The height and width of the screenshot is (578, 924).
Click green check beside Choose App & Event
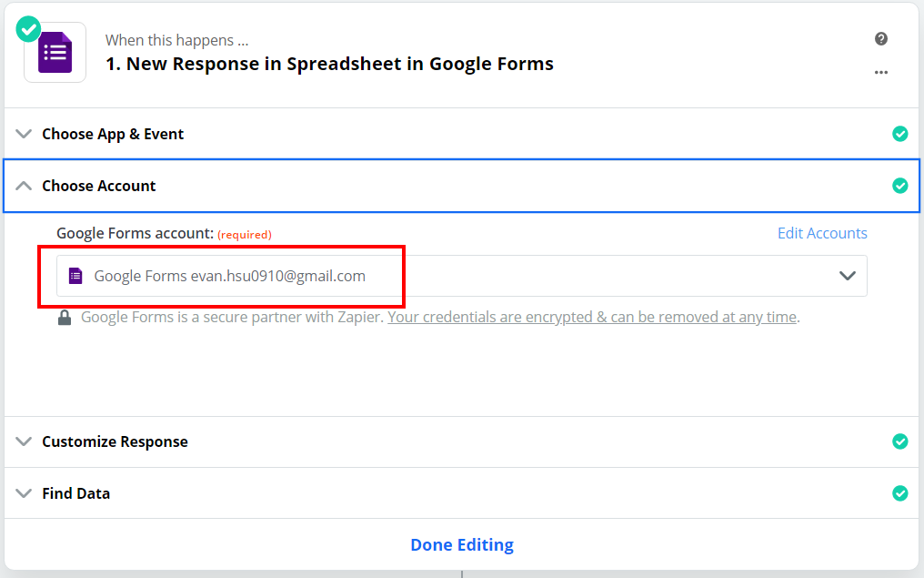[x=899, y=134]
